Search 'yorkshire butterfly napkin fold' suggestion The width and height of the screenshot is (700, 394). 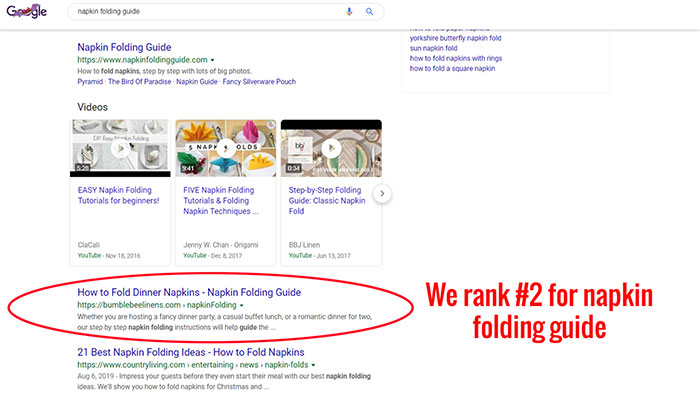455,38
